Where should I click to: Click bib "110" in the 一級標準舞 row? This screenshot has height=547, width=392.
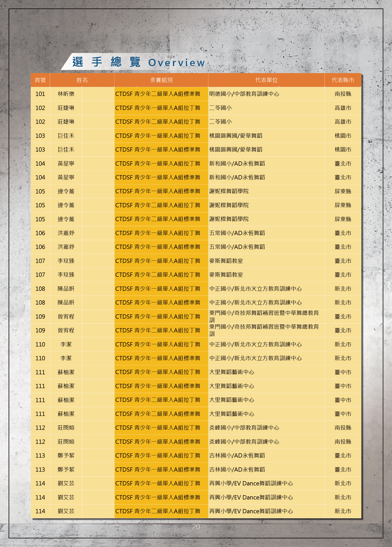(x=40, y=358)
